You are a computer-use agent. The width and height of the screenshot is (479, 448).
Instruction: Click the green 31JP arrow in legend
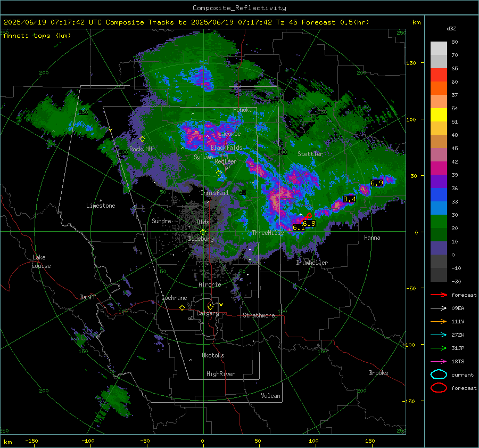tap(439, 348)
